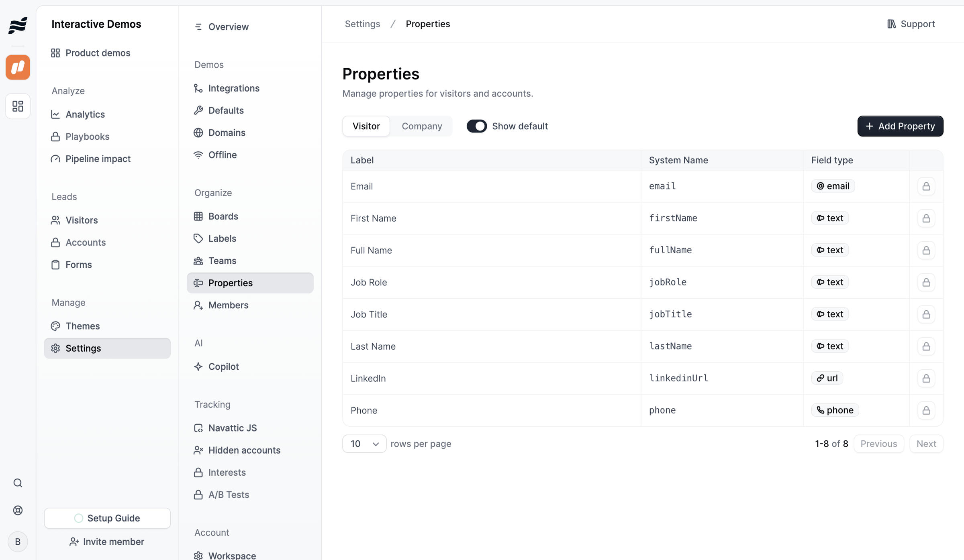Click the Add Property button
The height and width of the screenshot is (560, 964).
coord(900,126)
